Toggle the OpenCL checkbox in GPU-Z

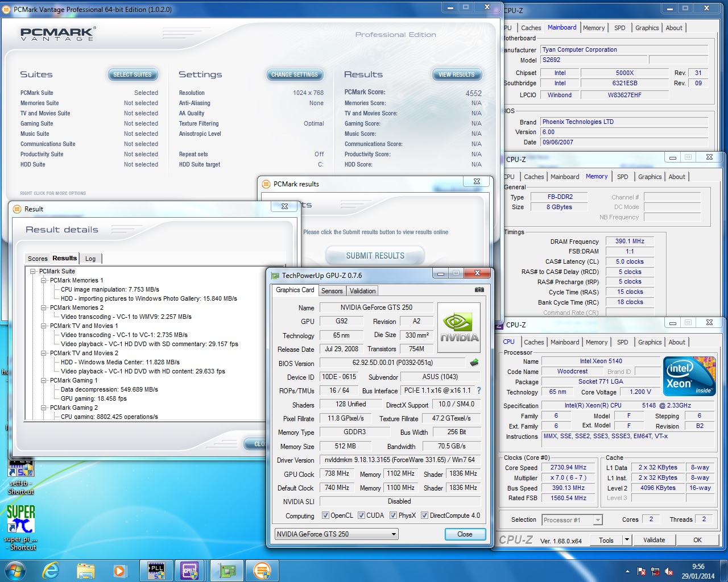tap(325, 516)
